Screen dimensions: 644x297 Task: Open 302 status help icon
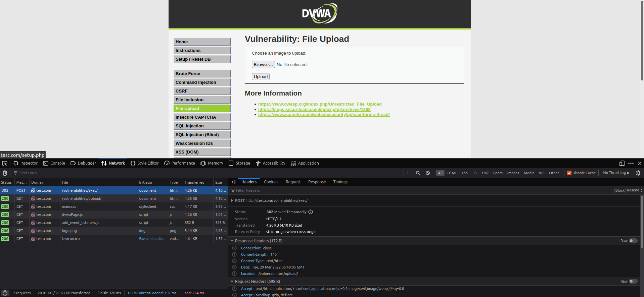pos(311,212)
